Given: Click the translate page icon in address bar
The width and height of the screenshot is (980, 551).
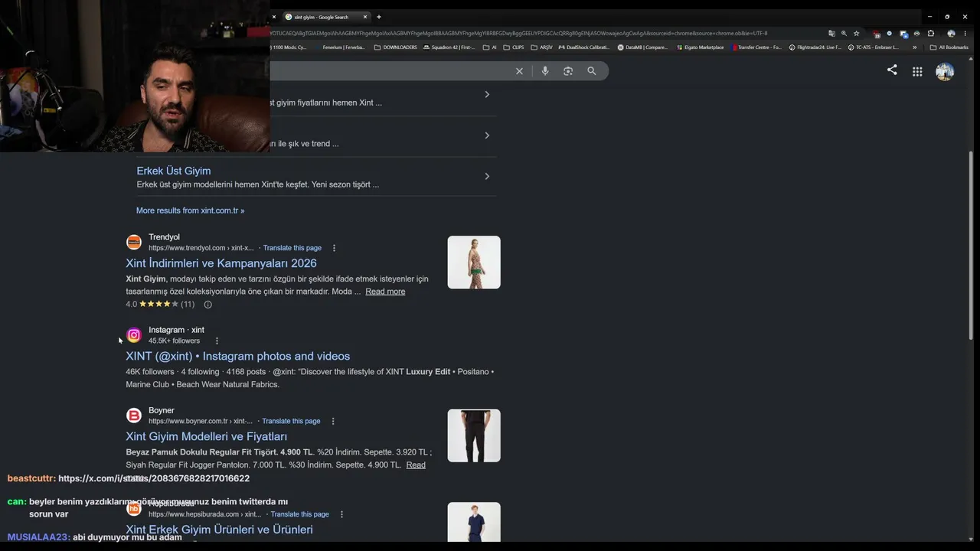Looking at the screenshot, I should tap(831, 34).
